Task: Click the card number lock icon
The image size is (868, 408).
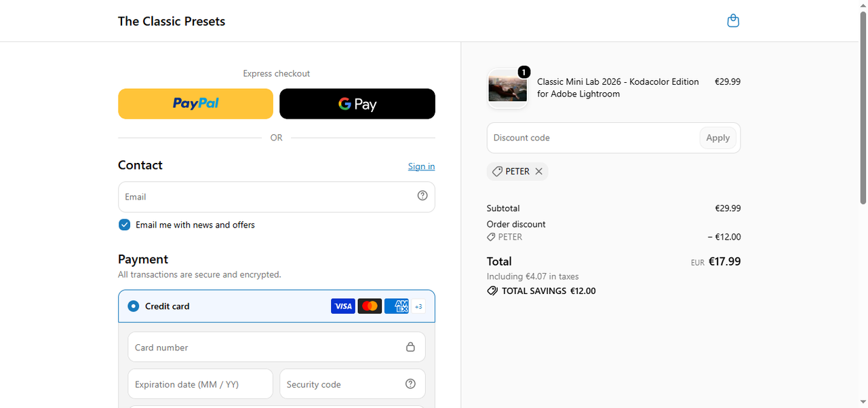Action: click(x=410, y=347)
